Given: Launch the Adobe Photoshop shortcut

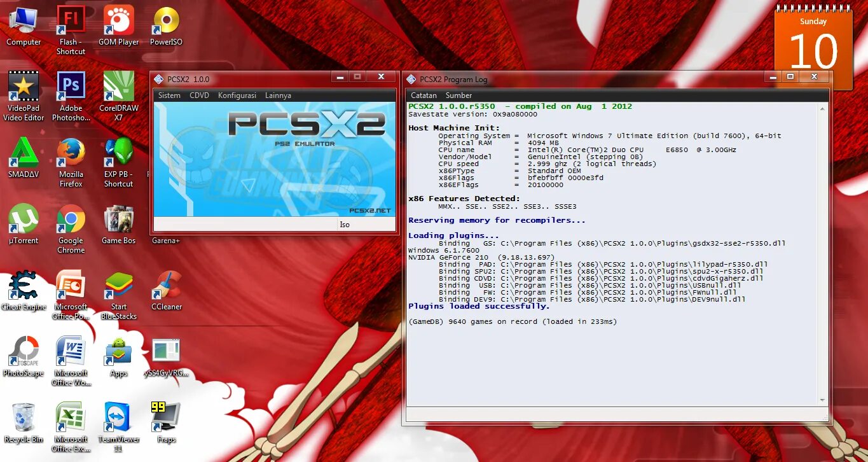Looking at the screenshot, I should pyautogui.click(x=71, y=87).
